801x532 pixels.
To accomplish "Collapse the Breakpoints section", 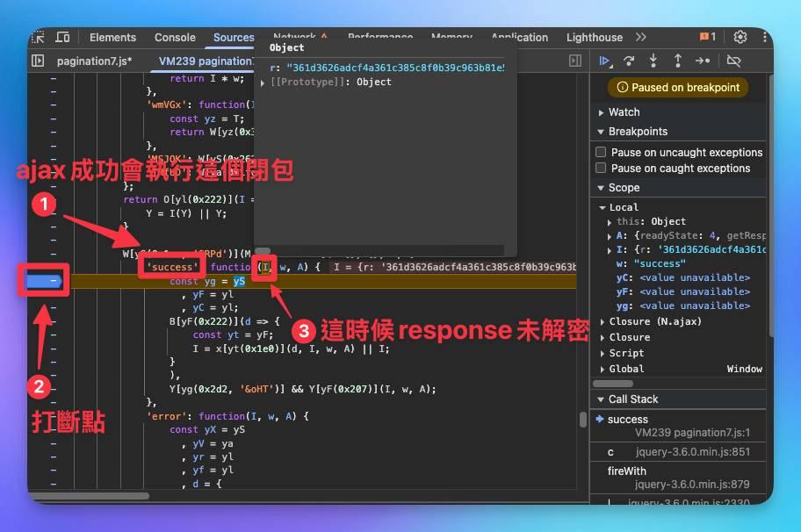I will click(x=602, y=132).
